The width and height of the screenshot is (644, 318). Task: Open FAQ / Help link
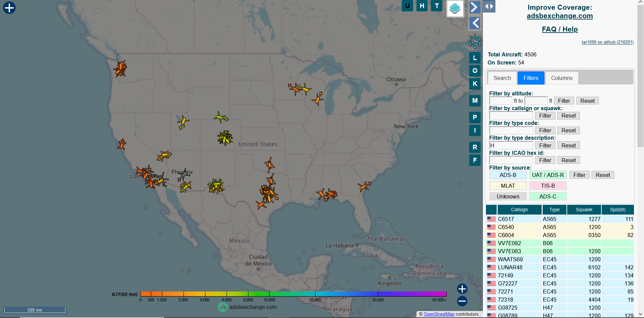[560, 29]
